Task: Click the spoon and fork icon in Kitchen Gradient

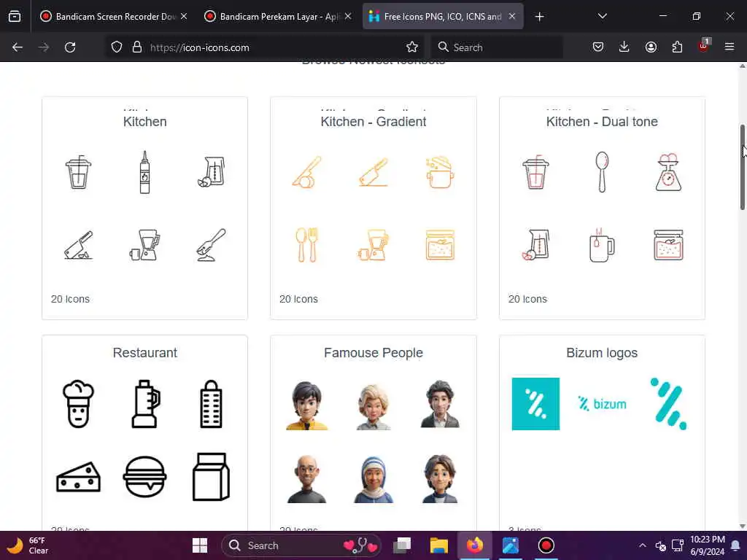Action: [307, 245]
